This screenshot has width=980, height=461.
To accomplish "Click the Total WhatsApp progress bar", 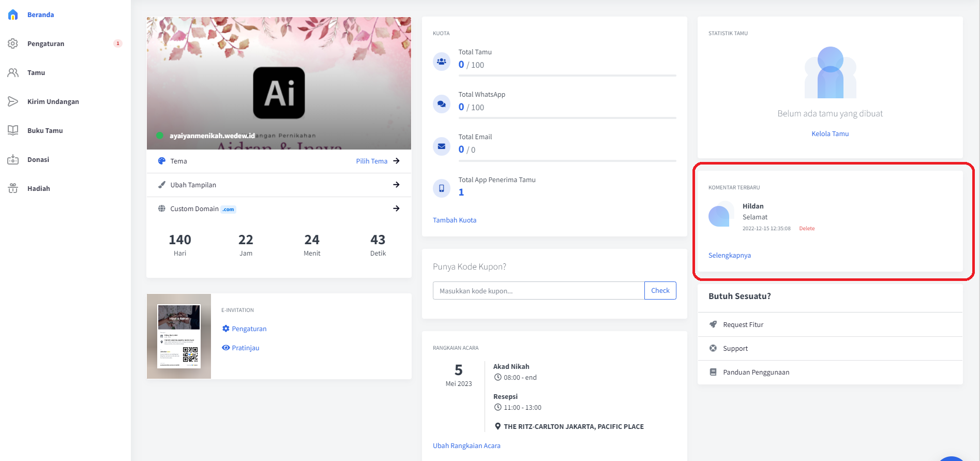I will click(567, 118).
